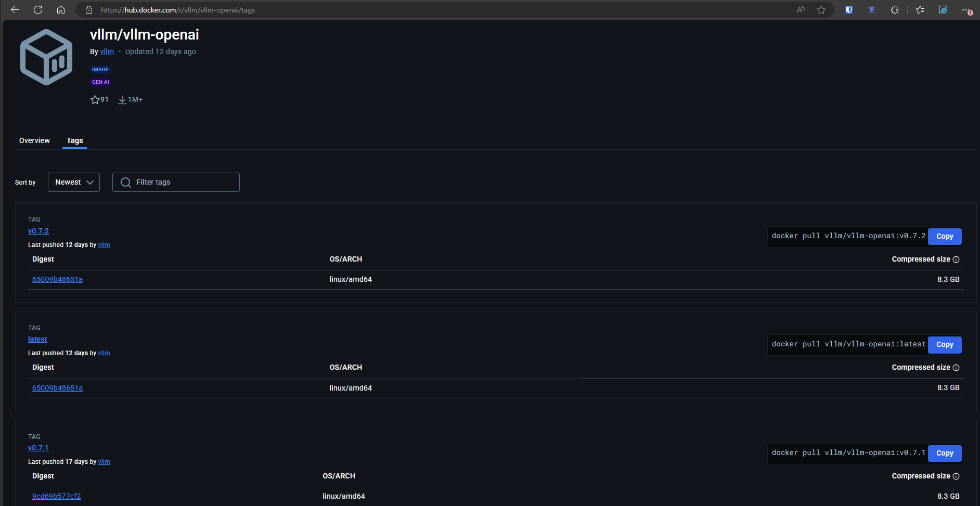Viewport: 980px width, 506px height.
Task: Open the v0.7.2 tag link
Action: [x=38, y=231]
